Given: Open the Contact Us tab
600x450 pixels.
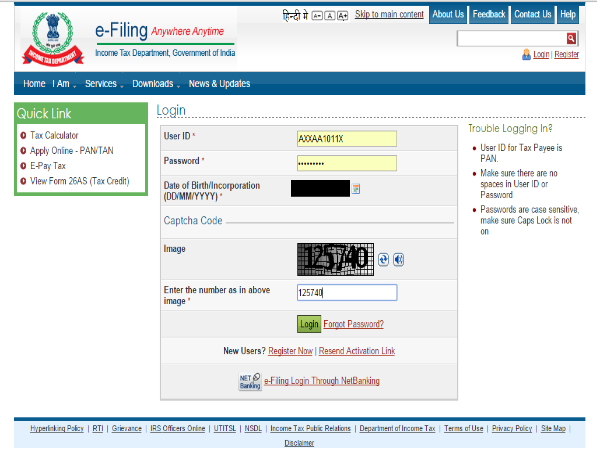Looking at the screenshot, I should click(532, 15).
